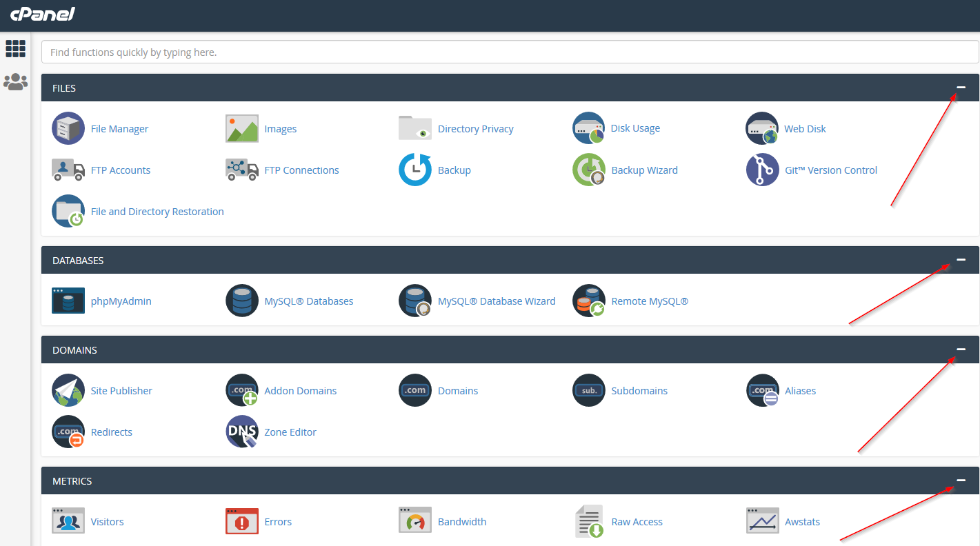Open the Backup Wizard link

tap(644, 170)
